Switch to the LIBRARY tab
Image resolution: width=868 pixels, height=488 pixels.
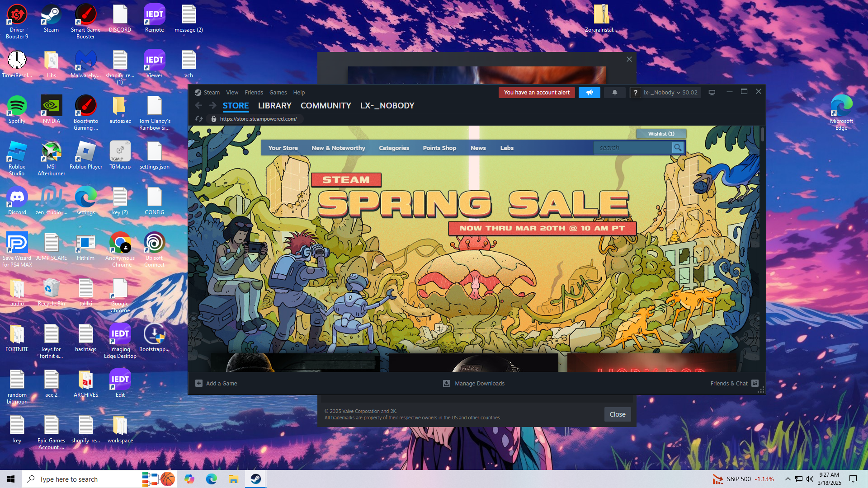tap(274, 106)
